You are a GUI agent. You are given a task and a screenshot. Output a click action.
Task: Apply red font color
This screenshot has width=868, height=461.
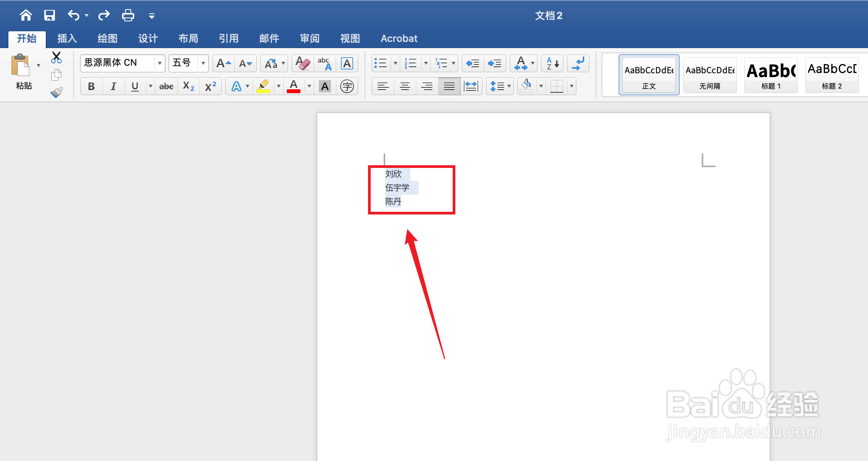294,86
